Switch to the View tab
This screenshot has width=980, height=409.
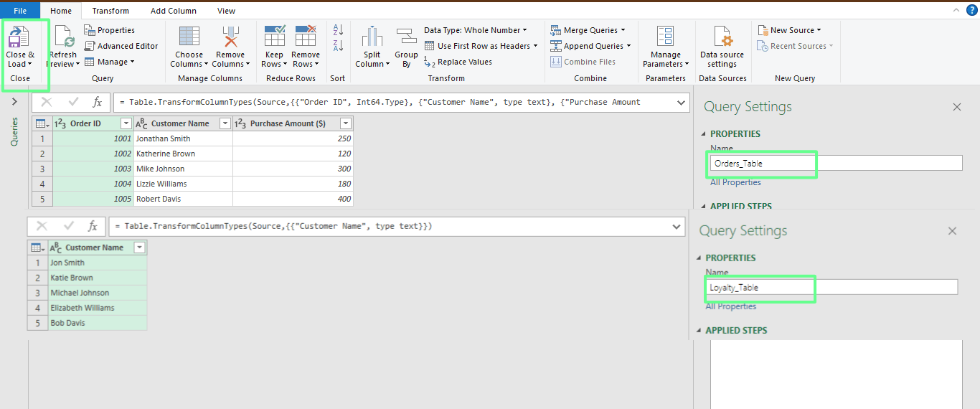[227, 11]
